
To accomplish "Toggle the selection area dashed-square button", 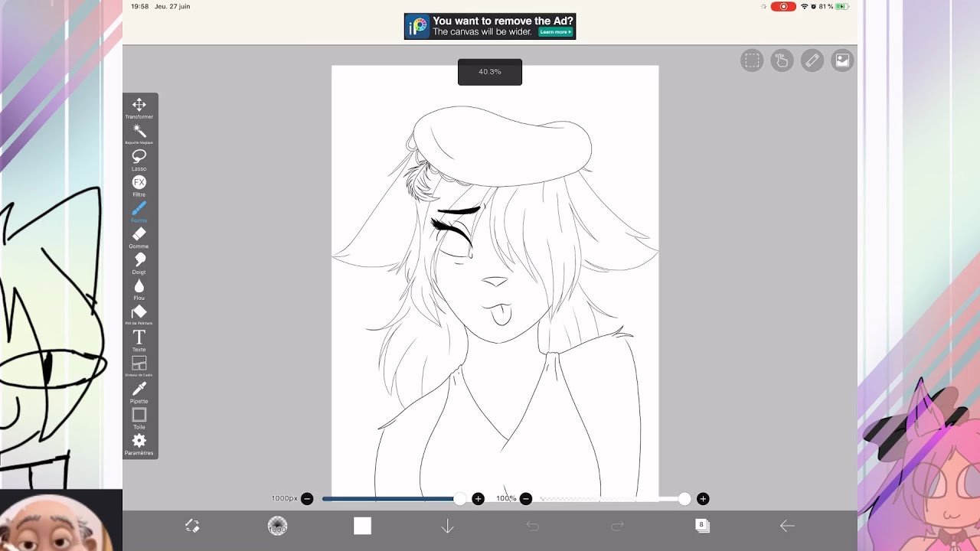I will (752, 60).
